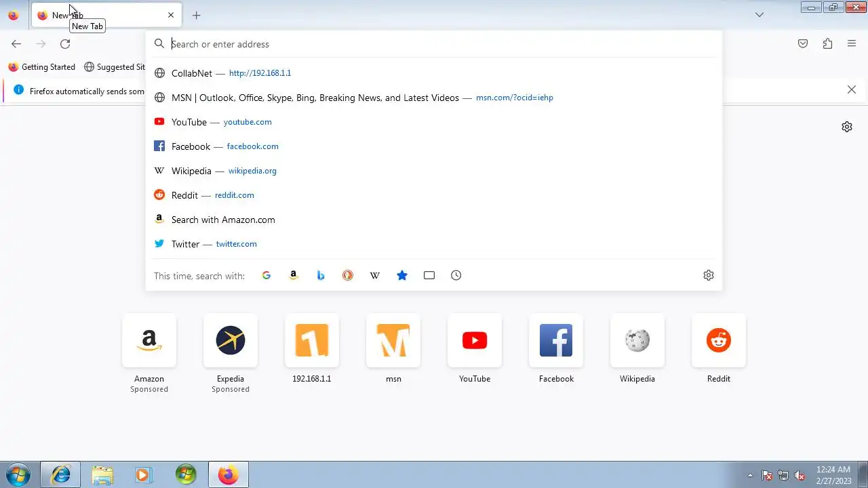Show hidden tray icons arrow
The image size is (868, 488).
click(x=750, y=475)
